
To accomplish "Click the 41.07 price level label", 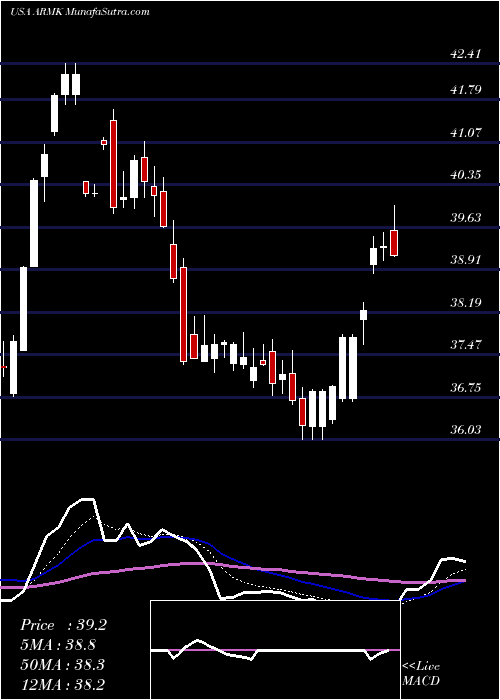I will click(x=465, y=133).
